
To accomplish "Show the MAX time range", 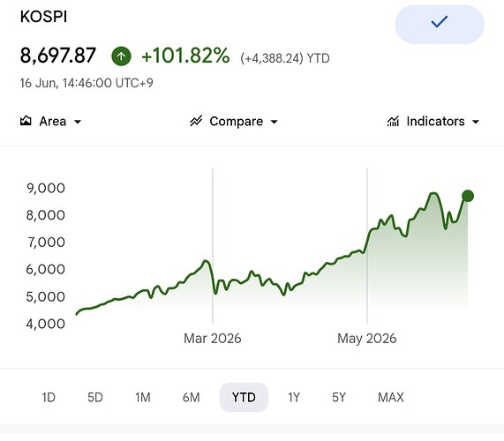I will pos(391,397).
